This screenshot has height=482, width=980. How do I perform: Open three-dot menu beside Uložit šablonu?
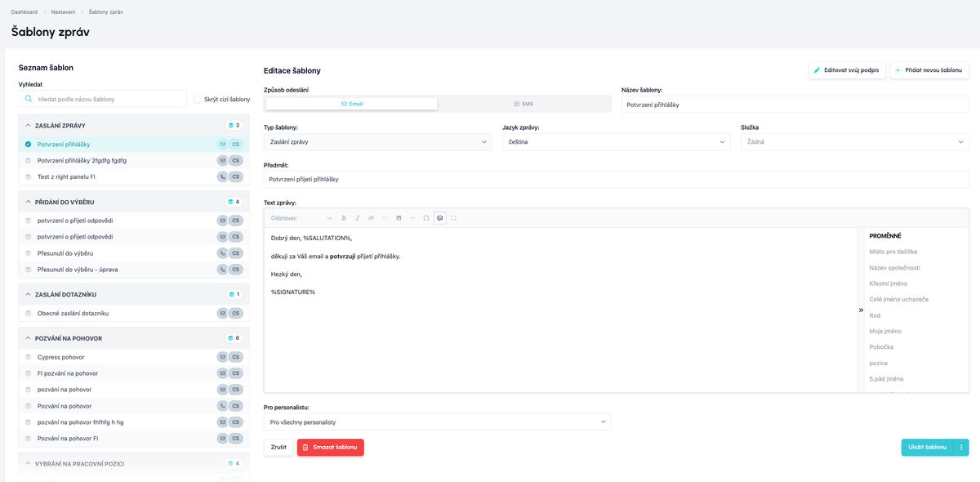pos(961,448)
